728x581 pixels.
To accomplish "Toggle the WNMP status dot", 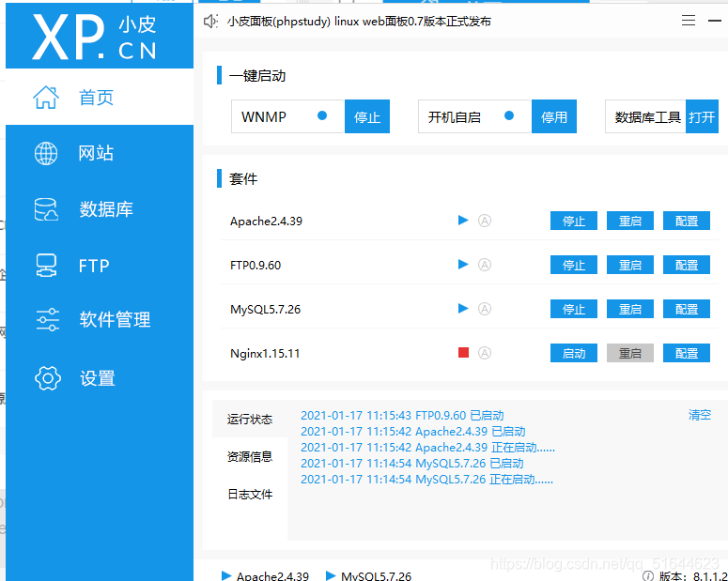I will (x=322, y=115).
